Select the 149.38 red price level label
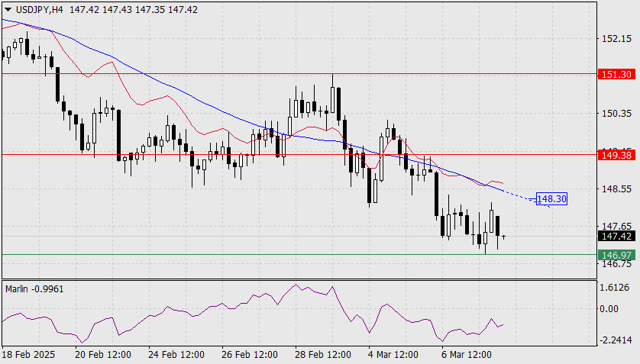The height and width of the screenshot is (364, 640). point(616,155)
